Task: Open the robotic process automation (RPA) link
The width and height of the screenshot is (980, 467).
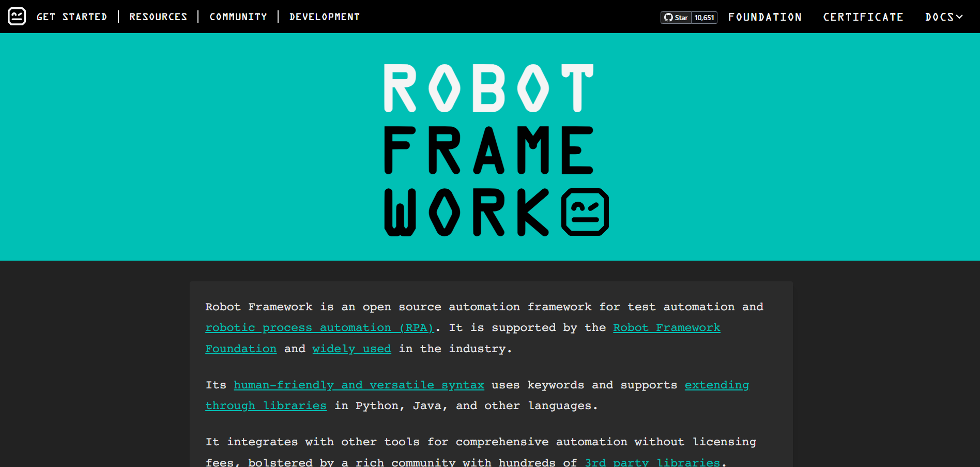Action: [x=319, y=327]
